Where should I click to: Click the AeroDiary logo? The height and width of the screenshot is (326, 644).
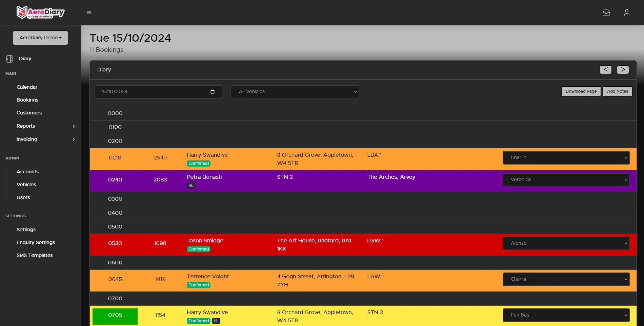click(41, 12)
